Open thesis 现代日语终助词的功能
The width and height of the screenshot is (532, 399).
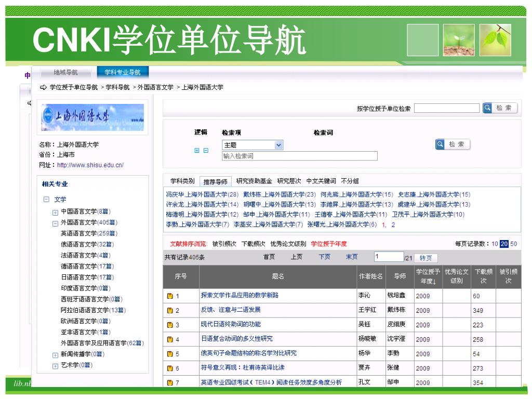pyautogui.click(x=231, y=324)
